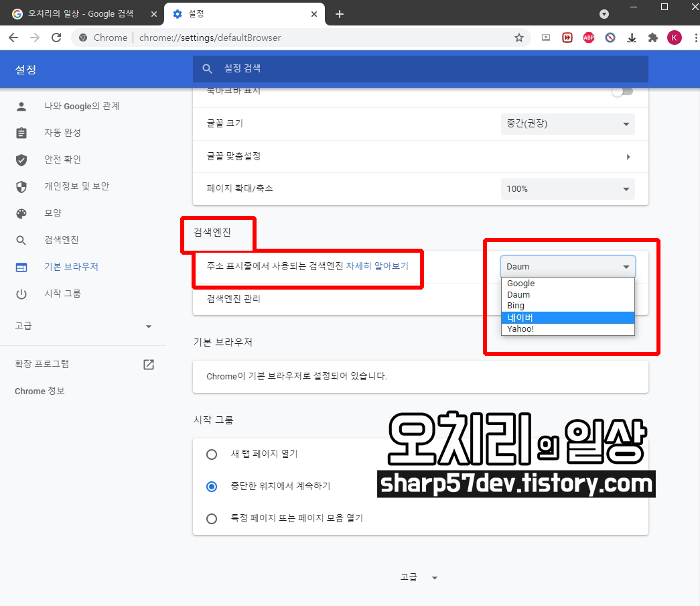700x606 pixels.
Task: Choose Bing from search engine list
Action: pos(568,306)
